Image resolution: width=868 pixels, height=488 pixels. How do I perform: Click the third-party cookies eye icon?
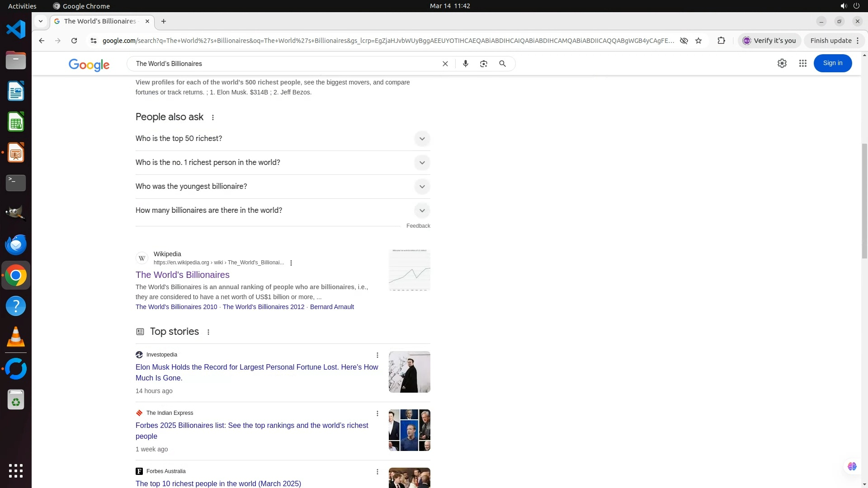tap(684, 41)
